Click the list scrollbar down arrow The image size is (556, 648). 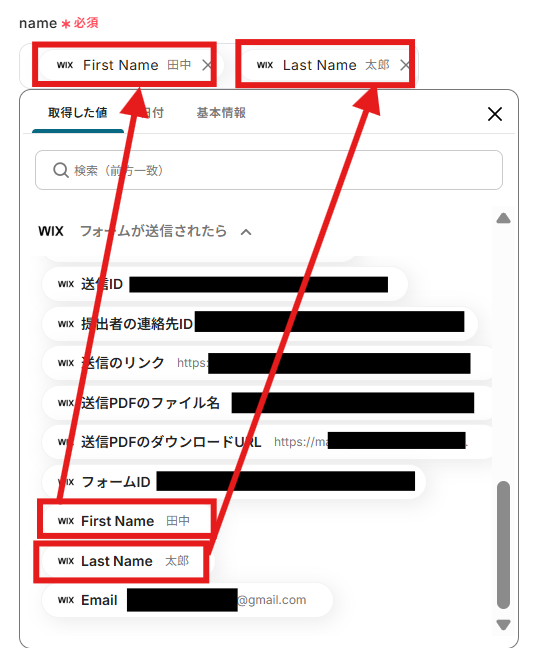503,624
